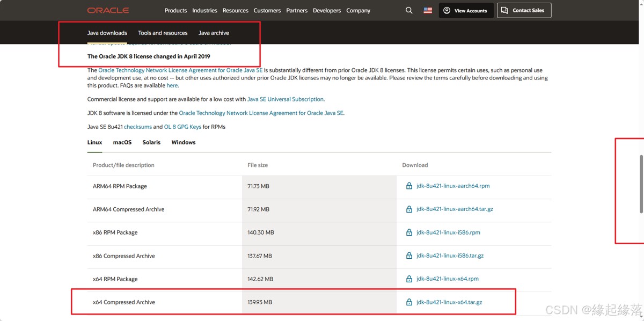644x321 pixels.
Task: Open the Products menu
Action: 175,10
